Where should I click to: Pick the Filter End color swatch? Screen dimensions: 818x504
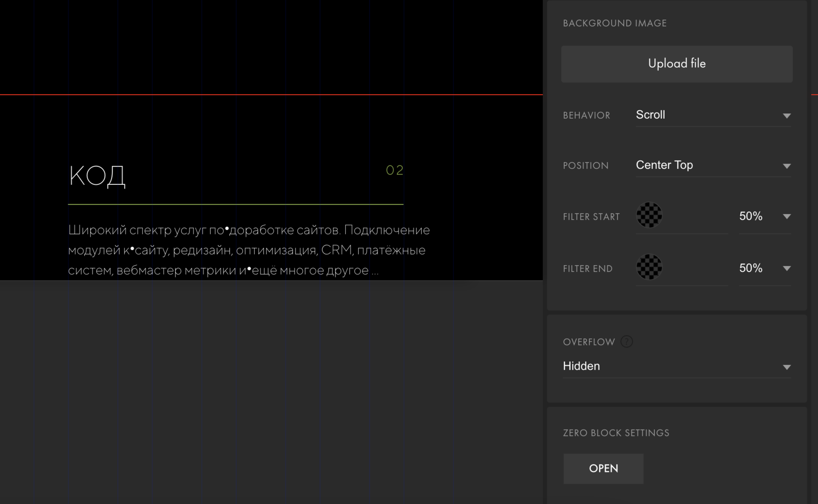pyautogui.click(x=649, y=267)
